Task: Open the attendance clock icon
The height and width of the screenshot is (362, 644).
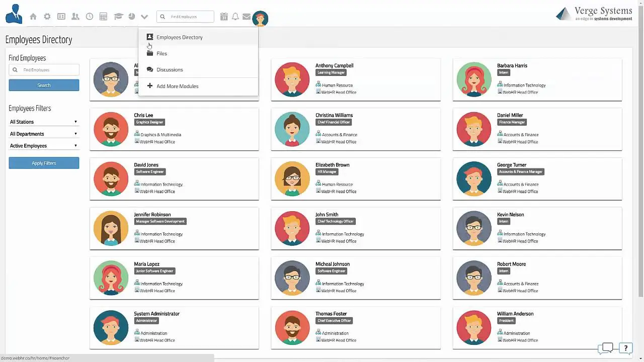Action: [89, 16]
